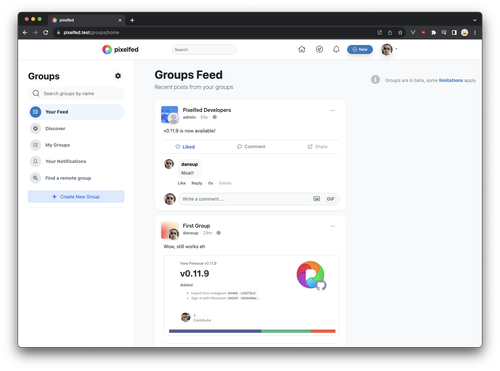The width and height of the screenshot is (500, 371).
Task: Attach an image to the comment
Action: point(316,199)
